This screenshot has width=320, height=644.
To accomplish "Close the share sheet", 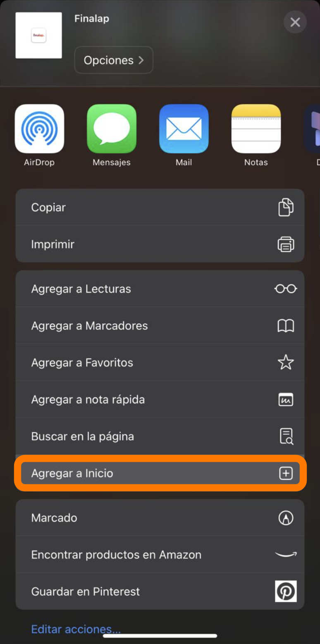I will pos(295,22).
